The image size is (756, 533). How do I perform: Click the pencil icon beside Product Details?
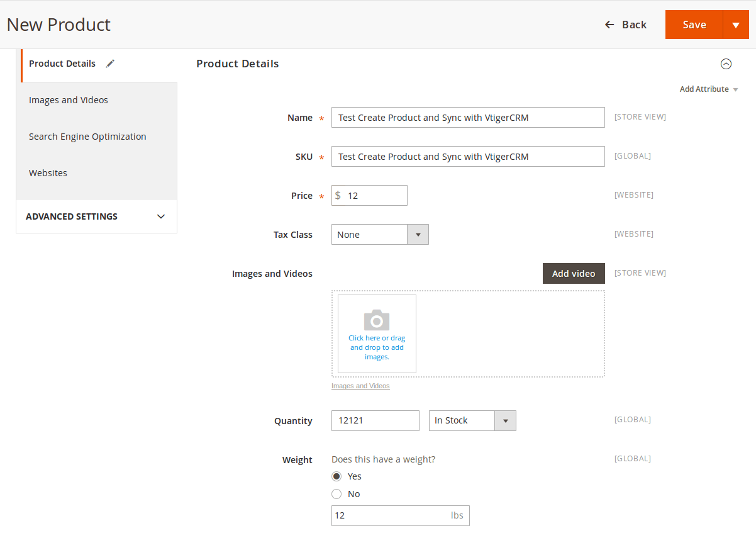point(110,64)
